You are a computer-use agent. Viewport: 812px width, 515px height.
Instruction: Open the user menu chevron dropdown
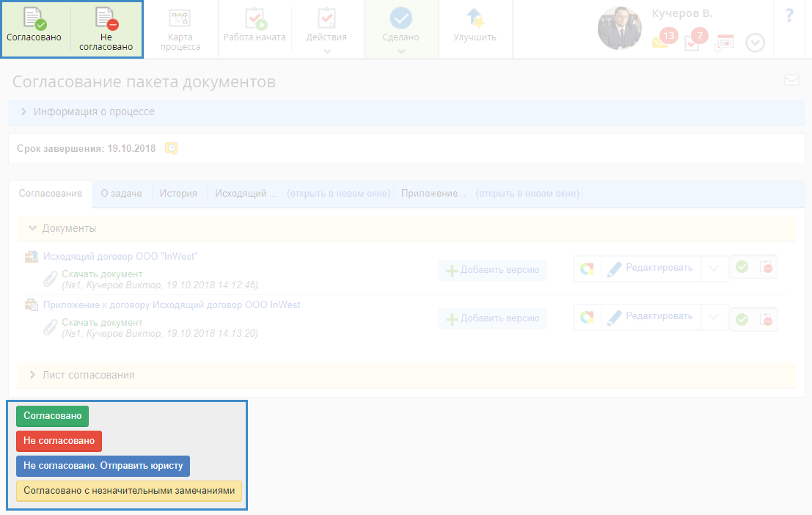coord(755,43)
